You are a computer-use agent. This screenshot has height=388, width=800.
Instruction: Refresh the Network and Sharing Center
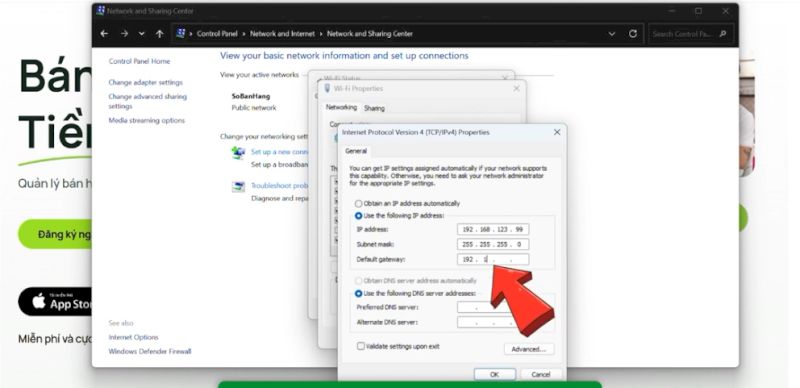(633, 34)
